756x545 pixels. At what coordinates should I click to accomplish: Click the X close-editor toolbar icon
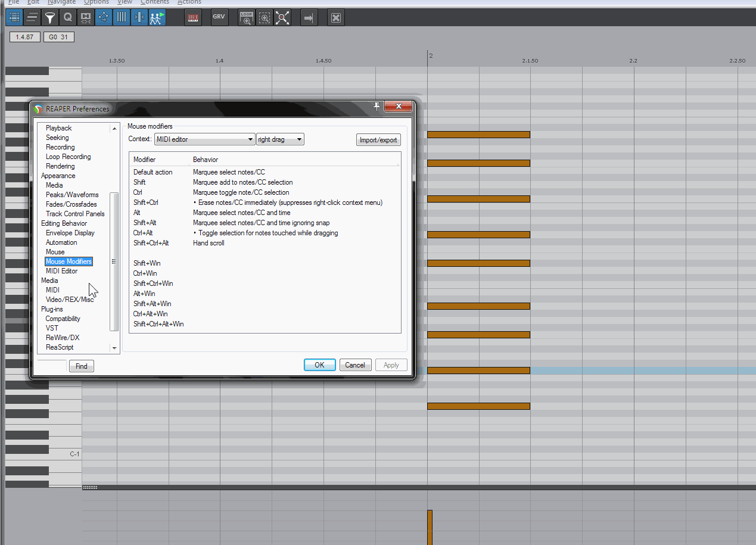pos(336,18)
